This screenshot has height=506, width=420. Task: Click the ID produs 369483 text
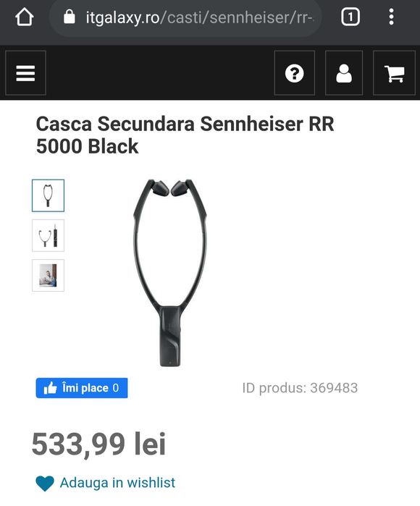coord(300,388)
